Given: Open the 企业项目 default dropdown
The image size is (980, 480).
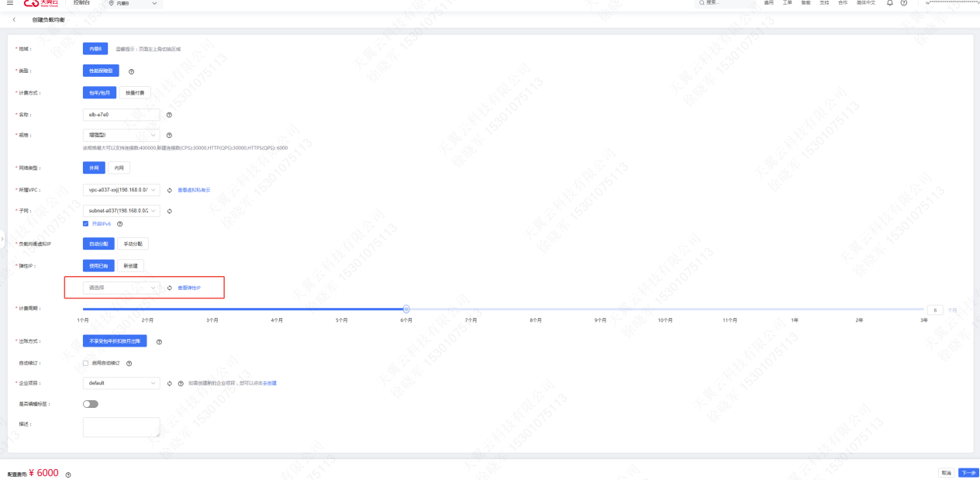Looking at the screenshot, I should pos(121,383).
